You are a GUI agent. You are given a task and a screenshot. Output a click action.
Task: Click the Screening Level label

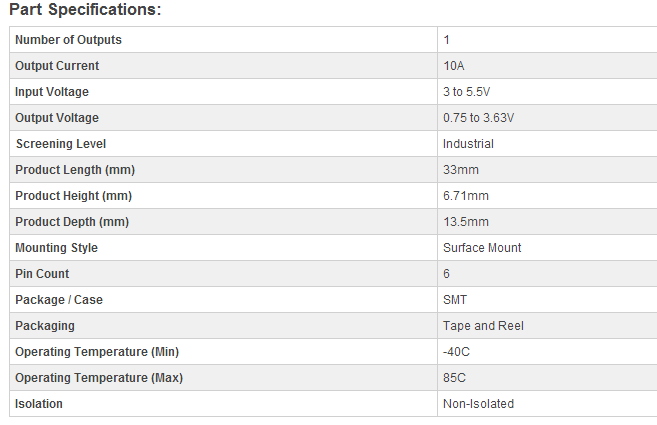click(61, 144)
